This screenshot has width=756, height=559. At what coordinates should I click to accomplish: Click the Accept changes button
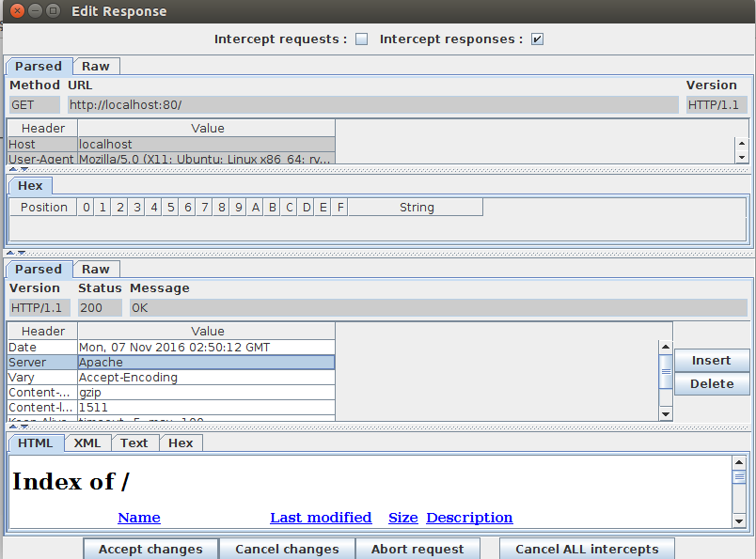[150, 549]
